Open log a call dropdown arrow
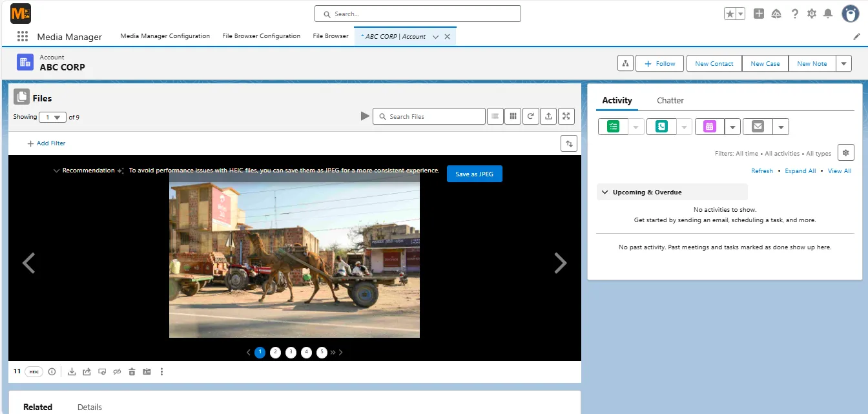Image resolution: width=868 pixels, height=414 pixels. [x=684, y=127]
